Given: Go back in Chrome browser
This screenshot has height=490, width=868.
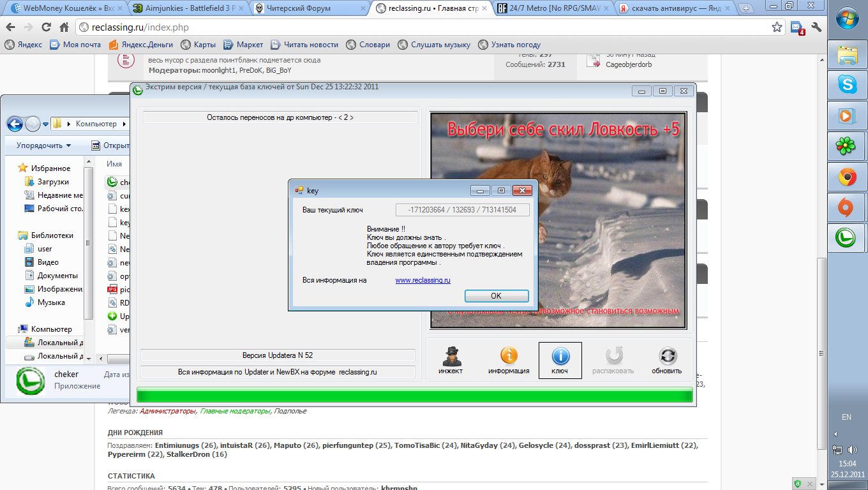Looking at the screenshot, I should click(x=11, y=28).
